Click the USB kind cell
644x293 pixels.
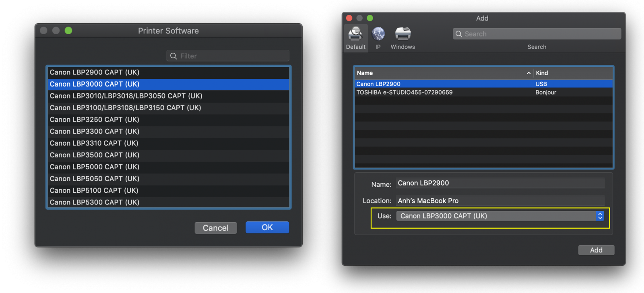tap(541, 84)
